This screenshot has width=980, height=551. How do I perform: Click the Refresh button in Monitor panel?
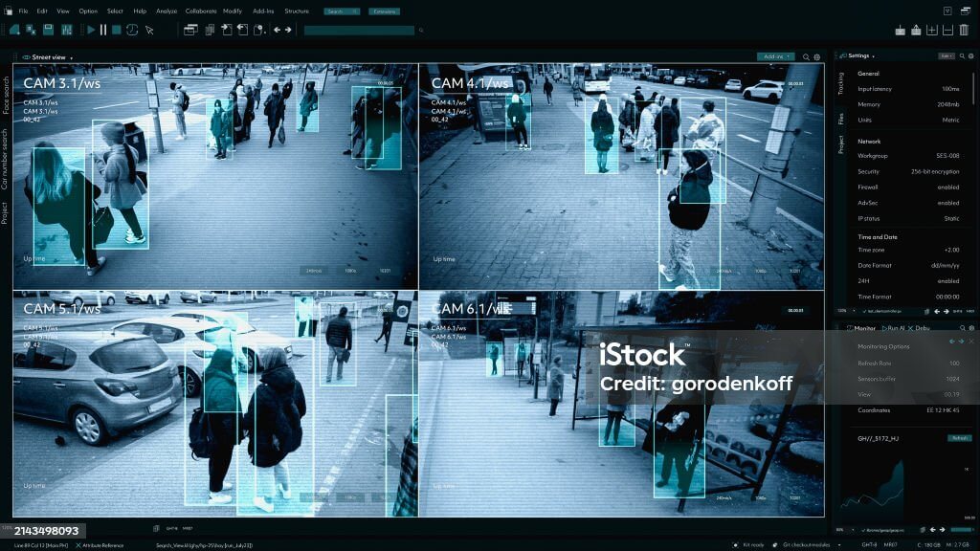click(x=959, y=438)
